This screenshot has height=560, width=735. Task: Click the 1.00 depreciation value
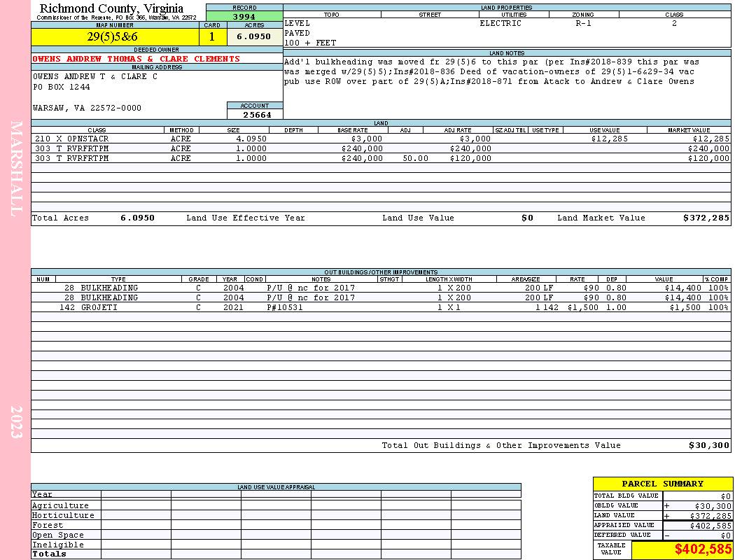(x=617, y=308)
